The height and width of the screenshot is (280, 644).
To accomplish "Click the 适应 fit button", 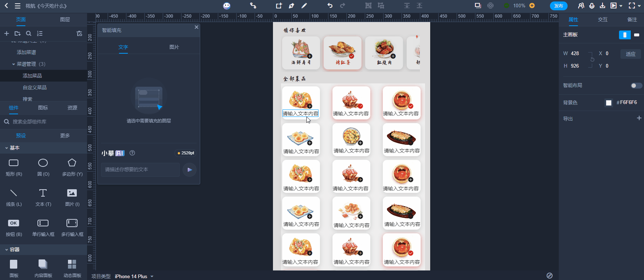I will coord(630,54).
